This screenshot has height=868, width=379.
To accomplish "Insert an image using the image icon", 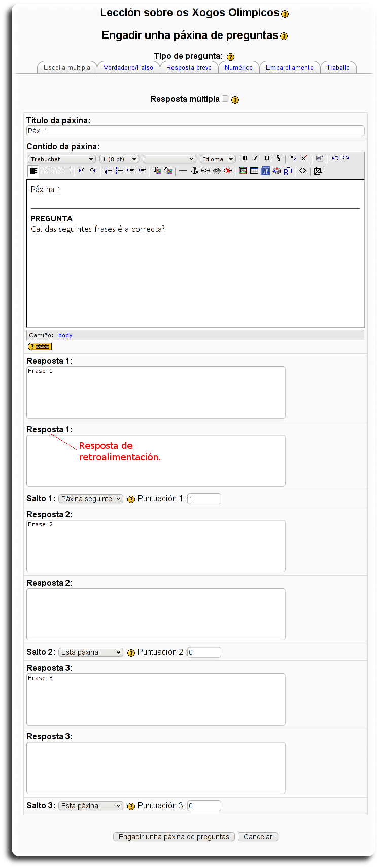I will (243, 171).
